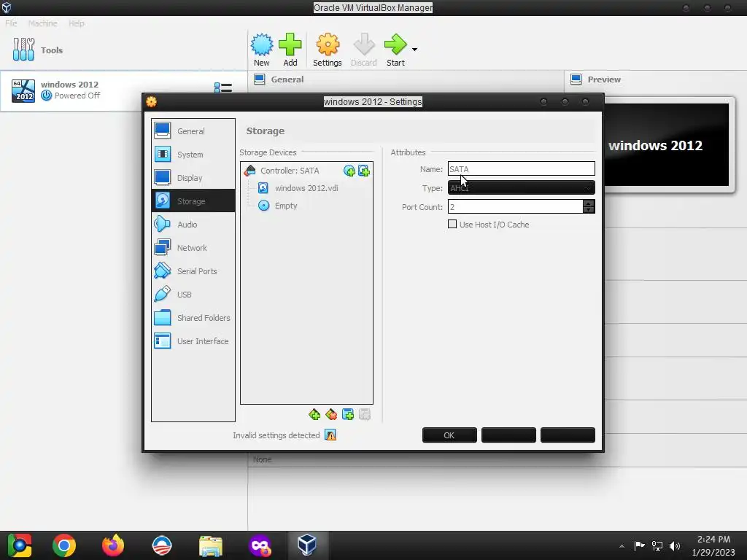Open the Display settings category
The width and height of the screenshot is (747, 560).
[x=193, y=178]
